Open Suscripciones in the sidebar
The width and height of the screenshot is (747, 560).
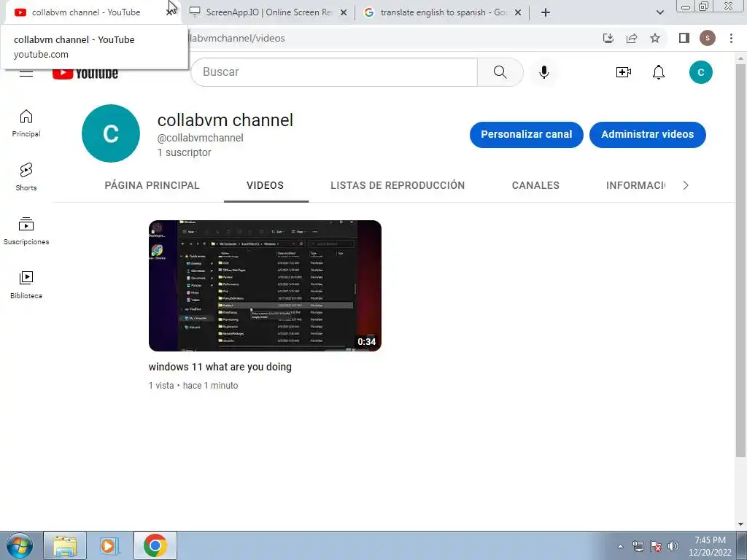pos(26,231)
